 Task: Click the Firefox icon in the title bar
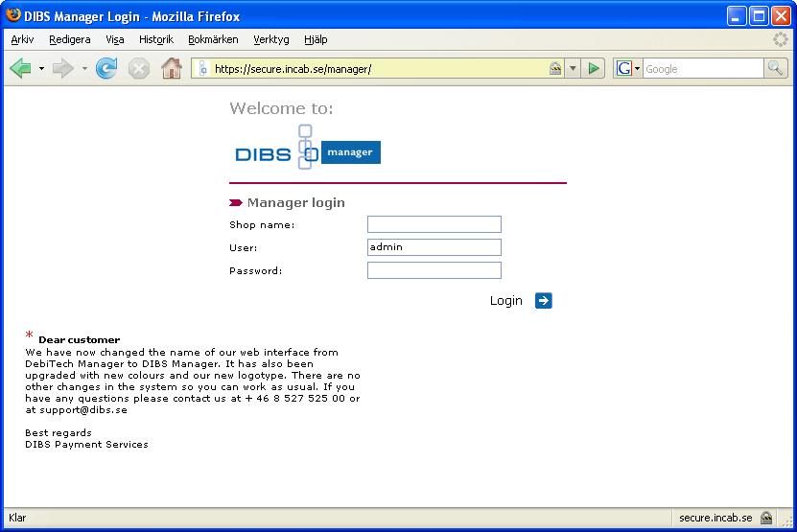(x=12, y=15)
